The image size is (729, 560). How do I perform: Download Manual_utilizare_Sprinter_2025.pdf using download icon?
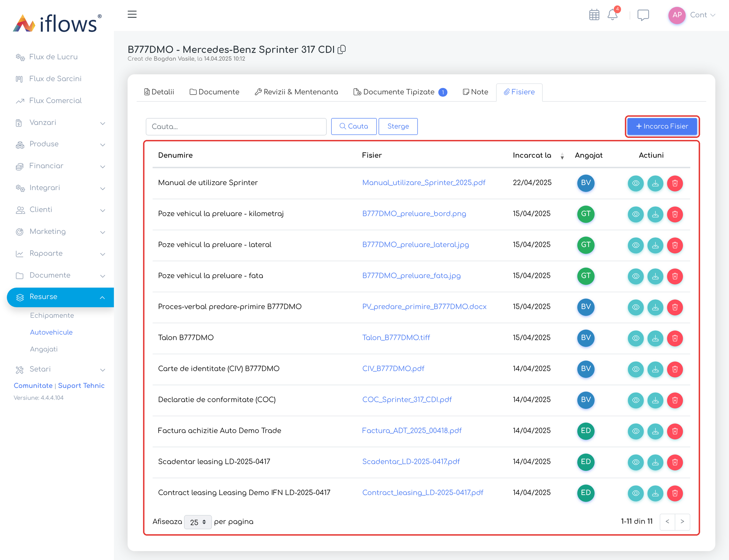[x=655, y=183]
